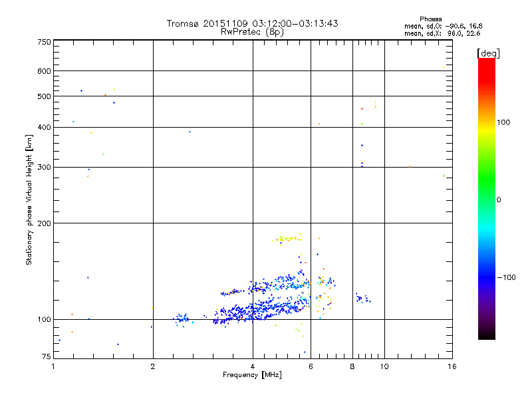Click the y-axis '600' tick label

[44, 71]
